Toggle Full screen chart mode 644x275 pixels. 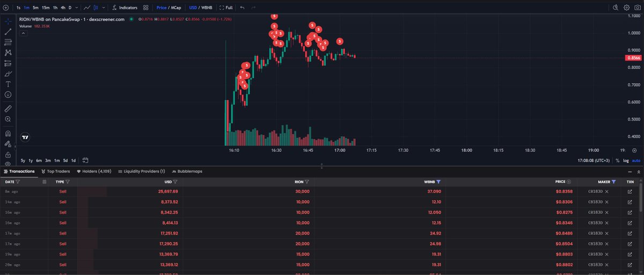[226, 8]
